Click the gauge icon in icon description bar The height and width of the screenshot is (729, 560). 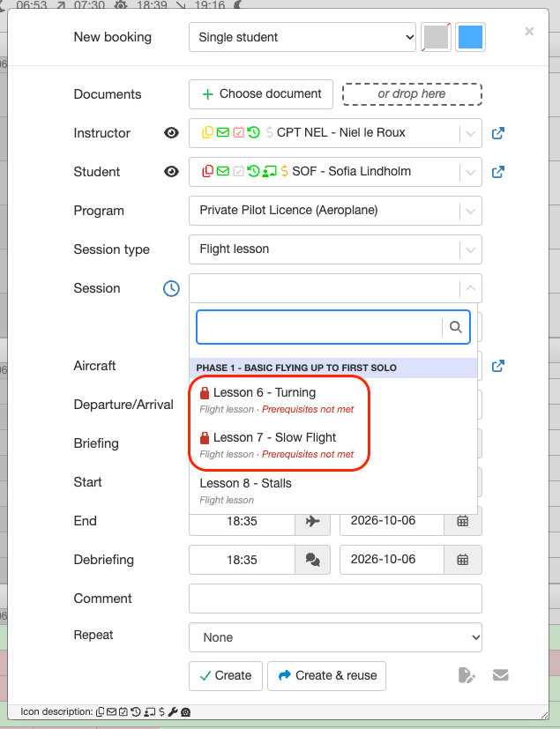click(x=185, y=711)
